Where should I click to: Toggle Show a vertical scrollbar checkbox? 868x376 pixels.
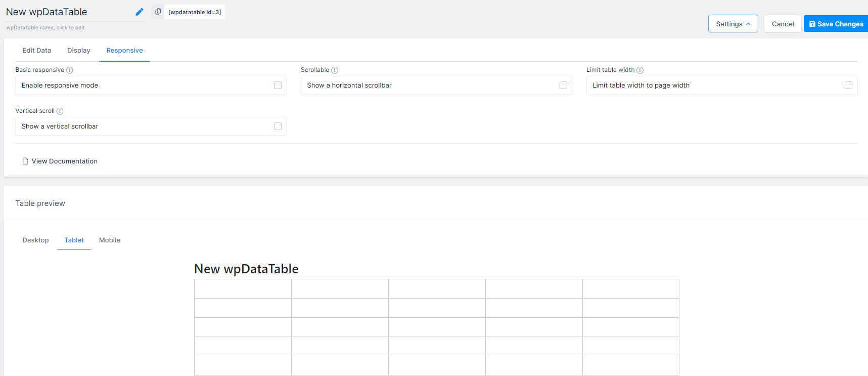(278, 126)
